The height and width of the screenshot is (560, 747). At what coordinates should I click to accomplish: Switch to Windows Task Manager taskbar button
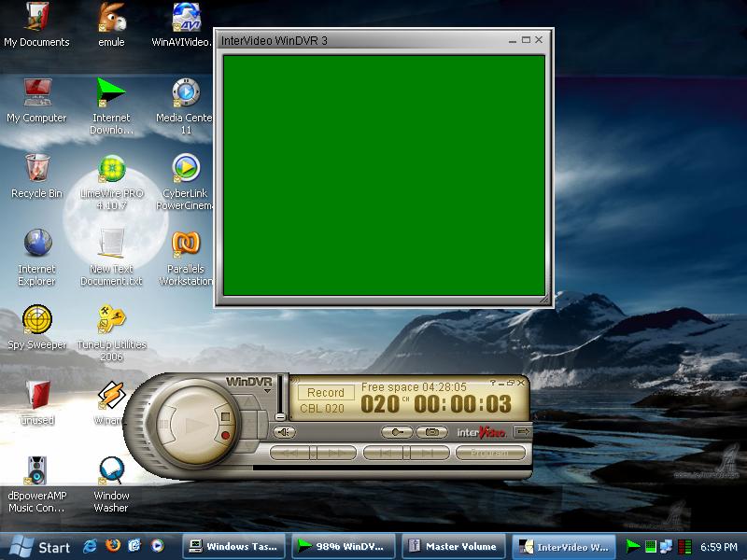tap(233, 547)
